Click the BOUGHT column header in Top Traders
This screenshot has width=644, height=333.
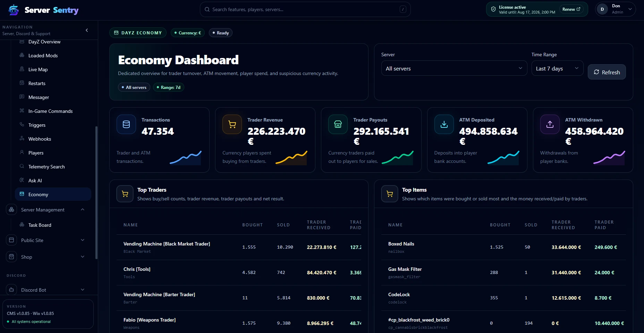(x=253, y=225)
